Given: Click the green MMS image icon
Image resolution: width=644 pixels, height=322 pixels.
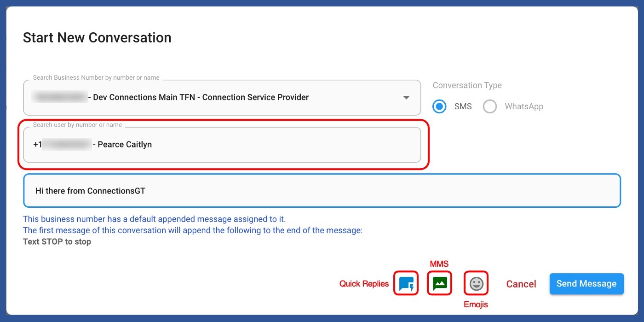Looking at the screenshot, I should [x=439, y=284].
